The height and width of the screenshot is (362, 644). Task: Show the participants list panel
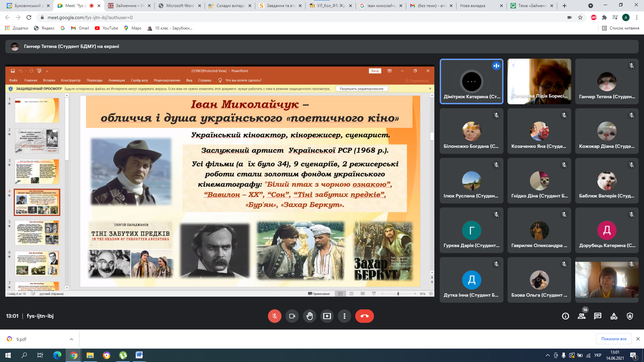[582, 316]
